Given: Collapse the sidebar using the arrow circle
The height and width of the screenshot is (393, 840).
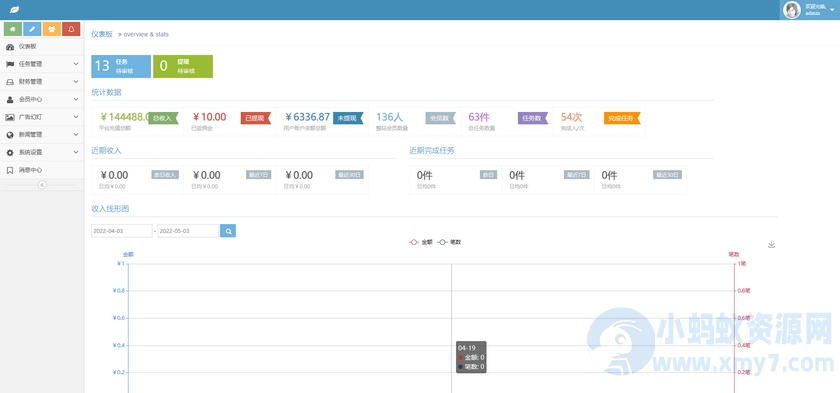Looking at the screenshot, I should pos(42,185).
